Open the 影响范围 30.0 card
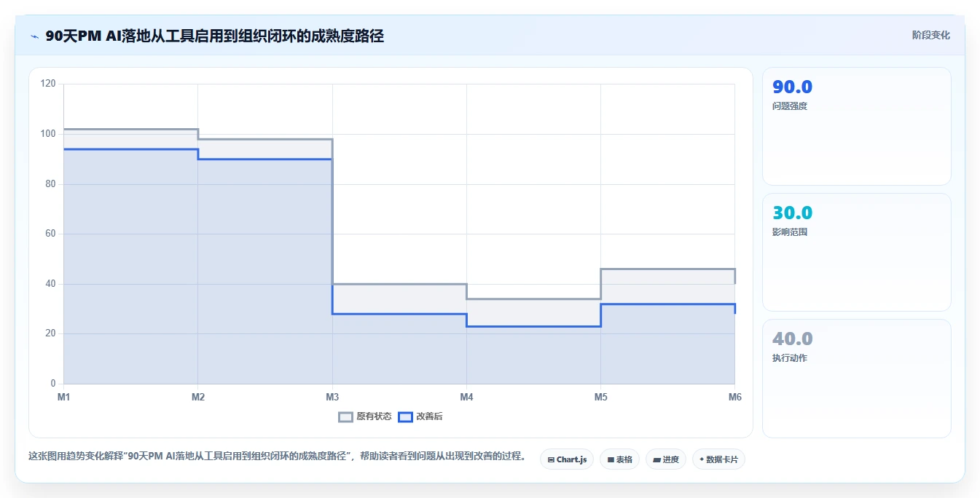 (856, 252)
